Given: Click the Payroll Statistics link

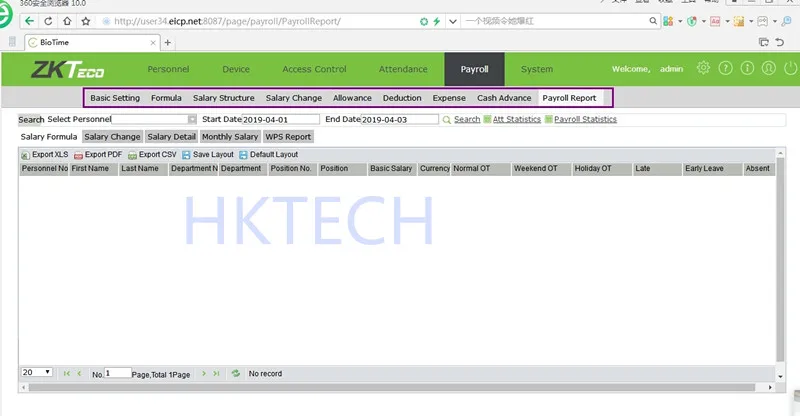Looking at the screenshot, I should 585,119.
